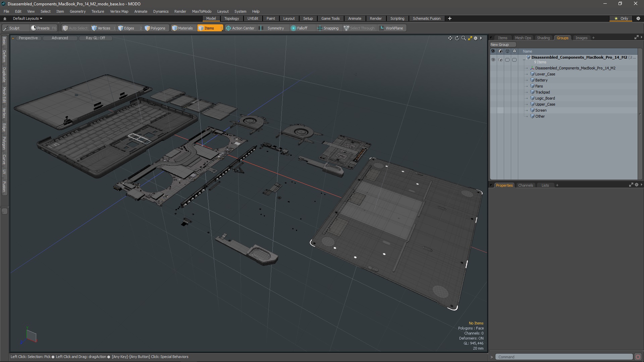Enable Snapping in the toolbar
Viewport: 644px width, 362px height.
click(x=328, y=28)
